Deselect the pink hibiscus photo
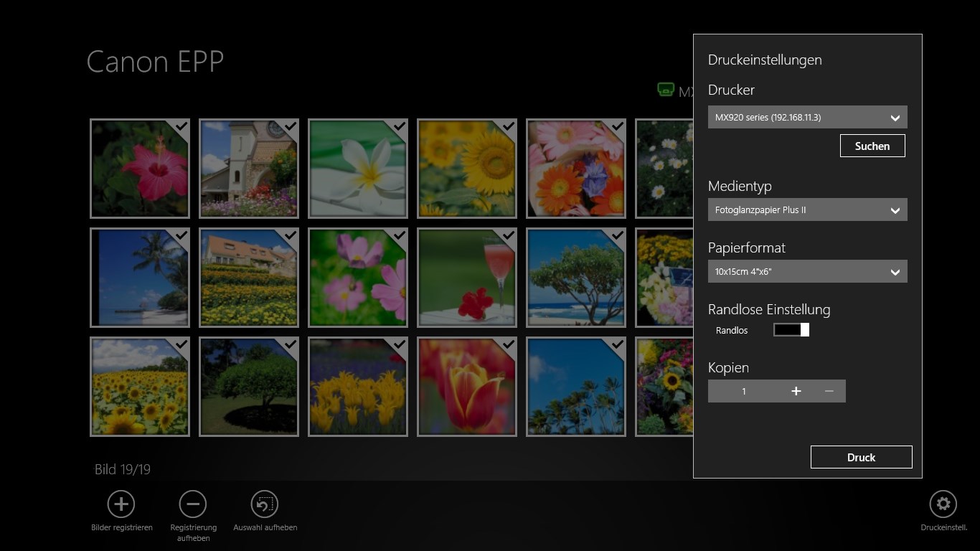The height and width of the screenshot is (551, 980). (140, 169)
